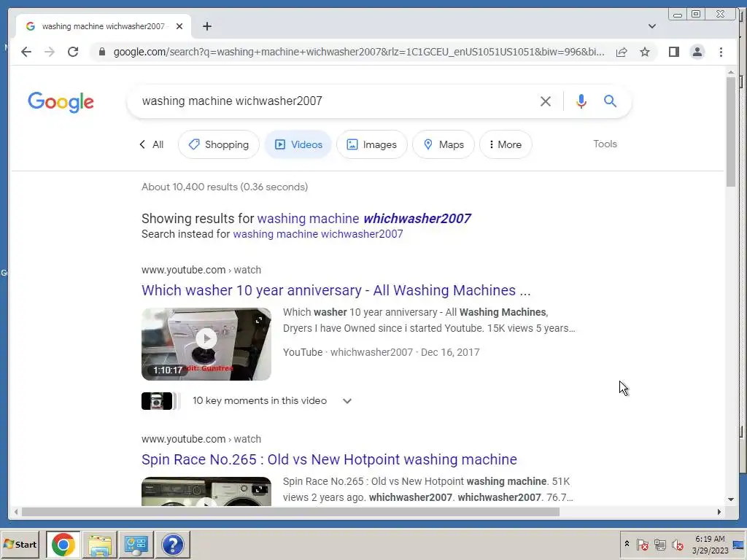
Task: Submit search with magnifier icon
Action: 611,101
